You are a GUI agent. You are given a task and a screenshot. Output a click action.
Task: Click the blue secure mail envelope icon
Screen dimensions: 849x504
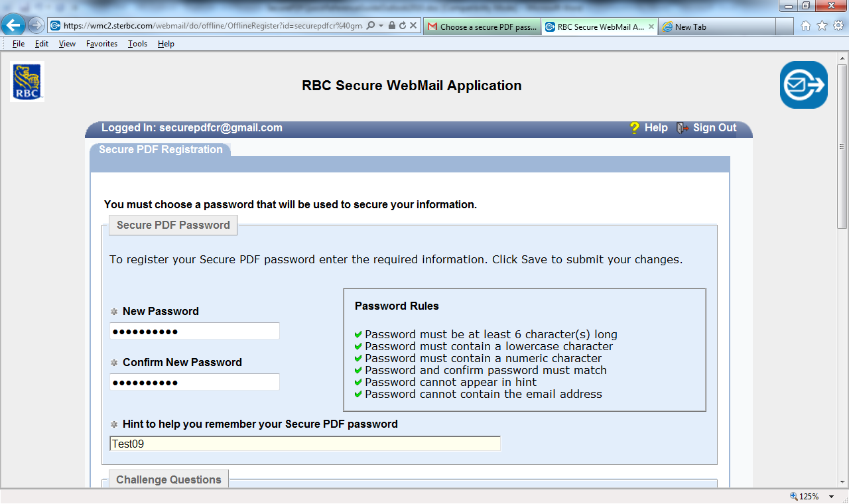(804, 85)
